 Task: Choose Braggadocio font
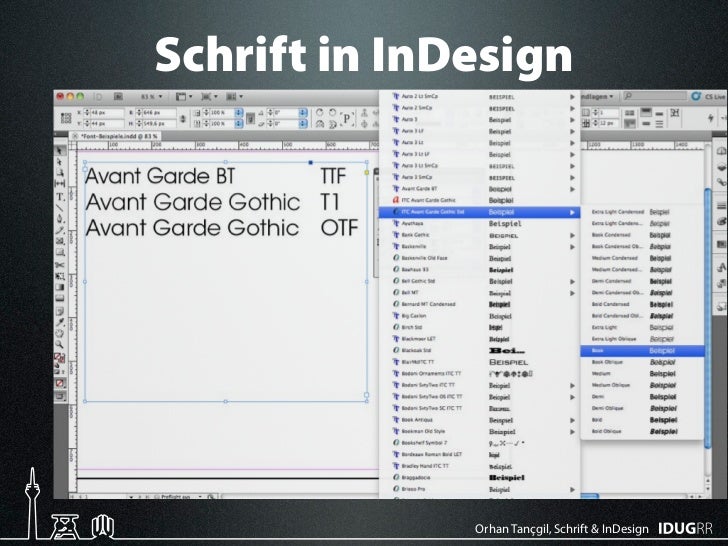tap(479, 478)
